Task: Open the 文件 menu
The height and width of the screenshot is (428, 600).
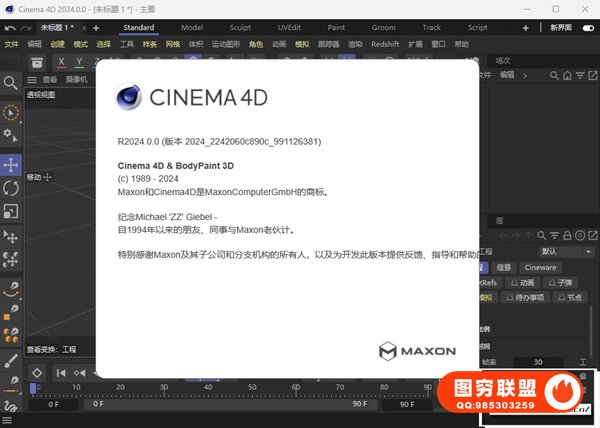Action: 11,45
